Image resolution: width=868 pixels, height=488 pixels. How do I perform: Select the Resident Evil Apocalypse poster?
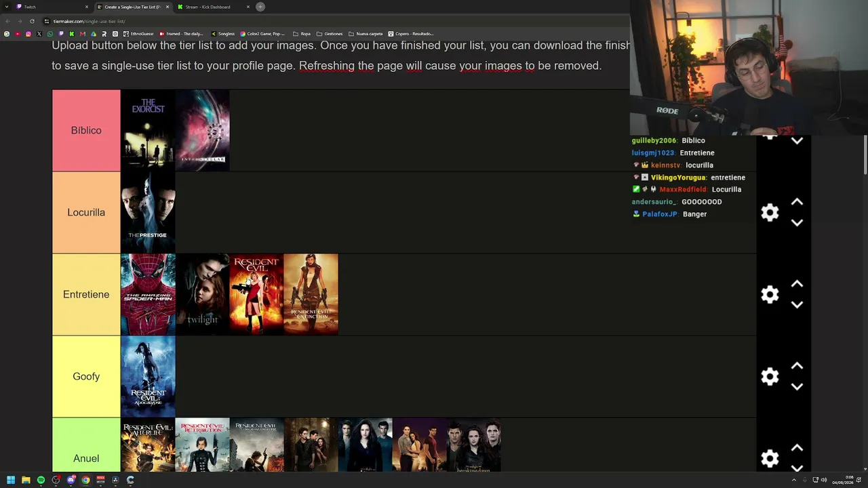[x=148, y=377]
